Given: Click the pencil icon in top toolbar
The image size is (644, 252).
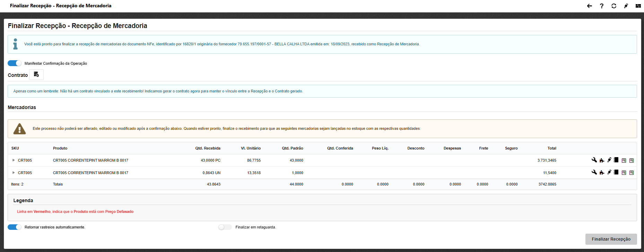Looking at the screenshot, I should (626, 6).
